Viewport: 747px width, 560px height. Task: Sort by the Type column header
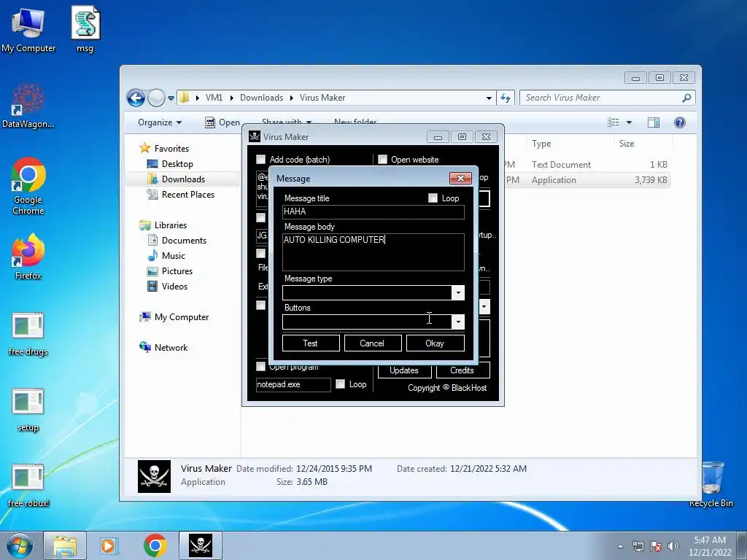tap(570, 144)
